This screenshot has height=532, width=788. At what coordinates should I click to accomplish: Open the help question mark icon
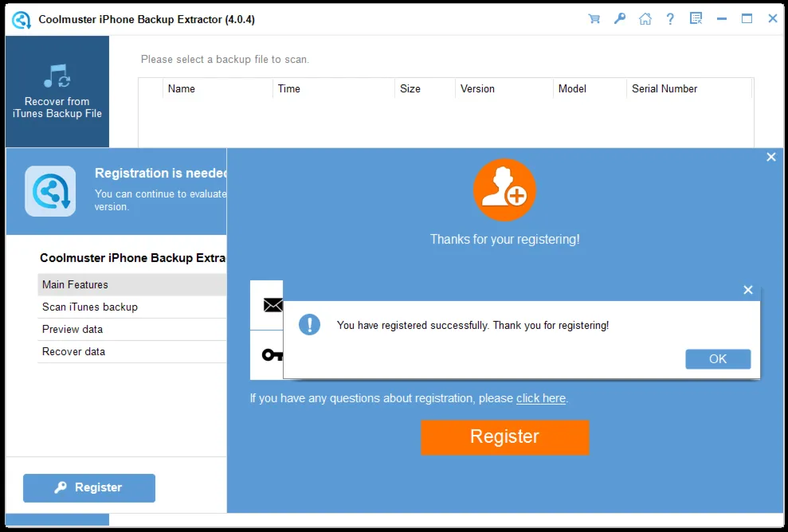pyautogui.click(x=670, y=19)
